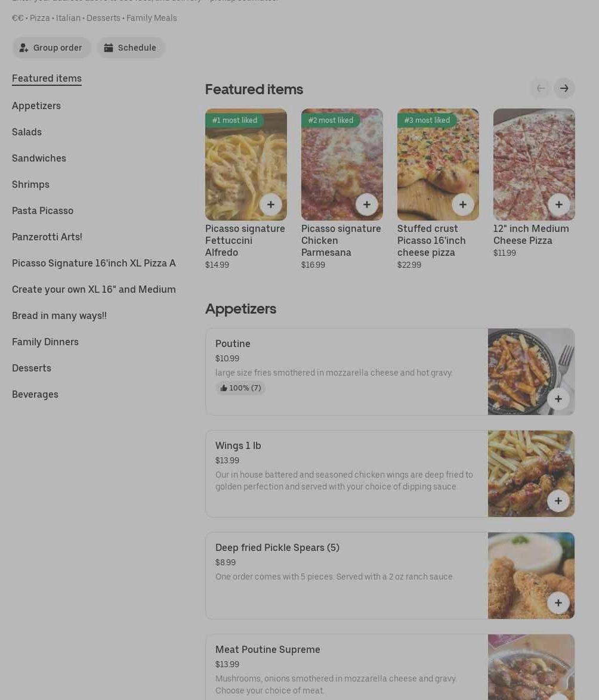View the Wings 1 lb photo

(531, 473)
